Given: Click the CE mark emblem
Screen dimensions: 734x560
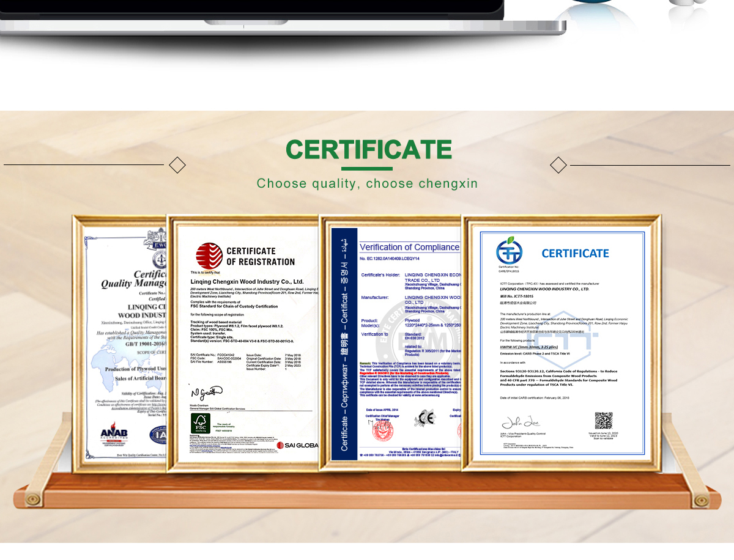Looking at the screenshot, I should coord(424,418).
